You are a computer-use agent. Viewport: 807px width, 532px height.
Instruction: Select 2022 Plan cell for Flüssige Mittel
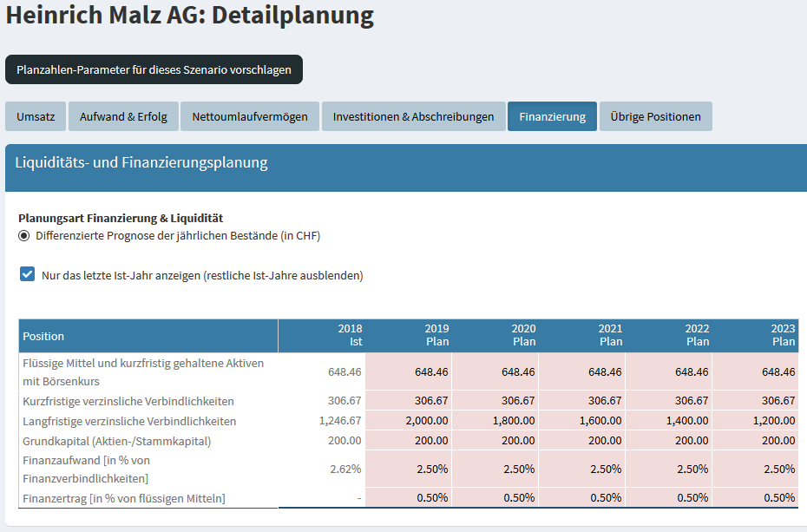click(x=669, y=371)
